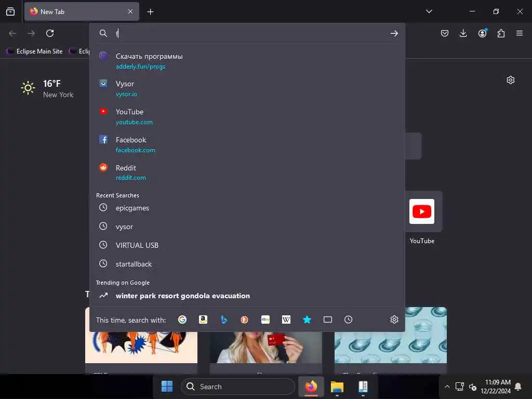The height and width of the screenshot is (399, 532).
Task: Open Firefox from the taskbar
Action: click(311, 387)
